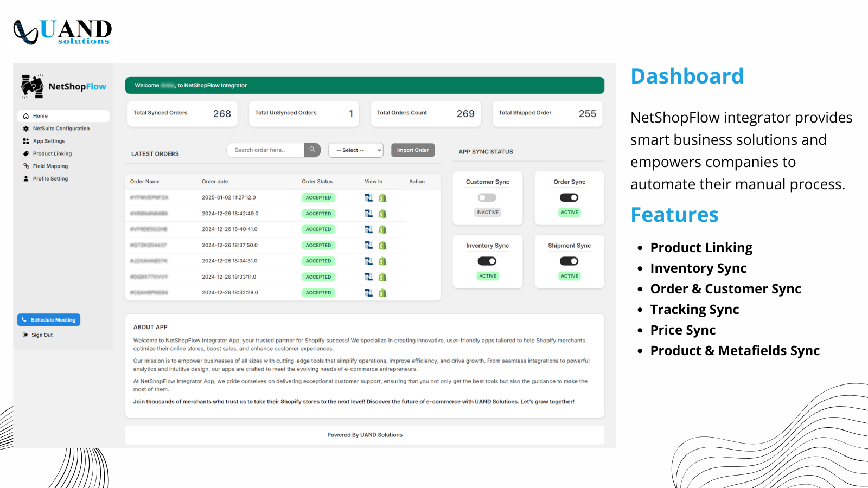Select the date 2024-12-26 18:37:50.0
Image resolution: width=868 pixels, height=488 pixels.
[x=229, y=245]
